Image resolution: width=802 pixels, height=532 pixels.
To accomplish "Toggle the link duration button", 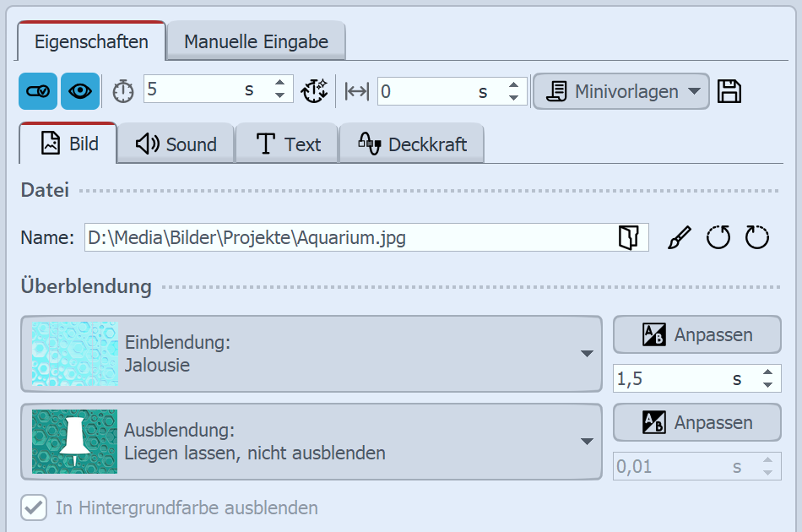I will click(x=37, y=91).
